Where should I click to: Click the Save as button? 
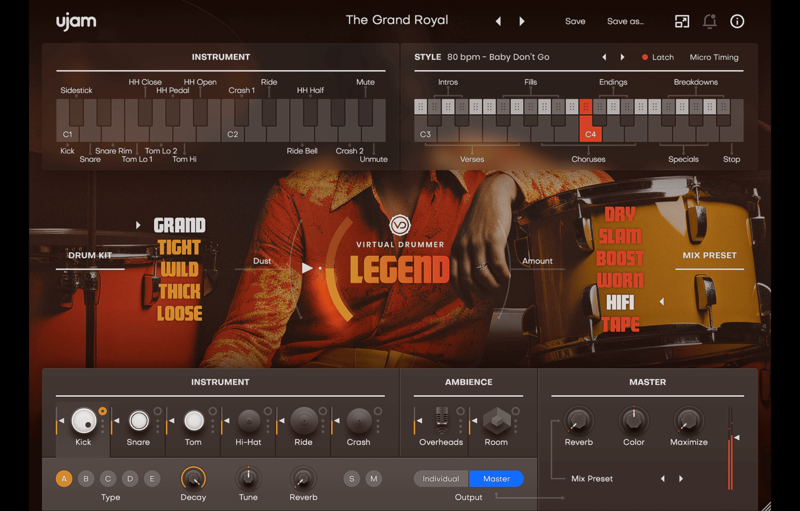(626, 21)
